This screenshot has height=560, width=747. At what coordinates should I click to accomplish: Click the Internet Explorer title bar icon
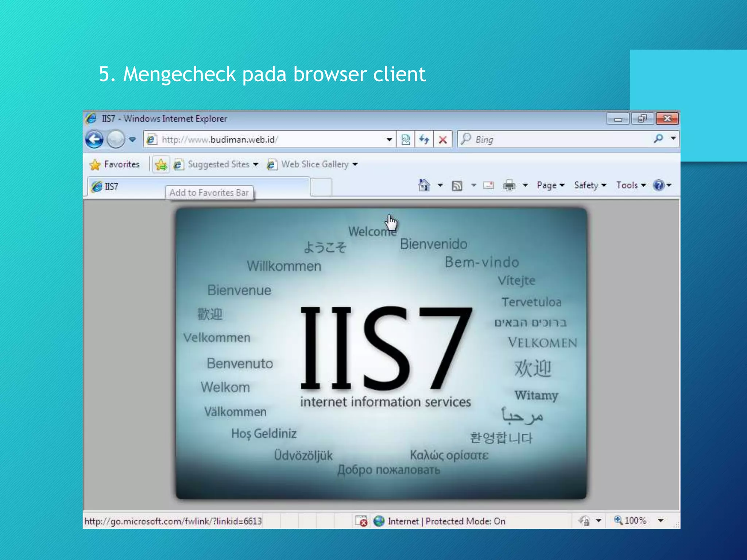click(91, 118)
